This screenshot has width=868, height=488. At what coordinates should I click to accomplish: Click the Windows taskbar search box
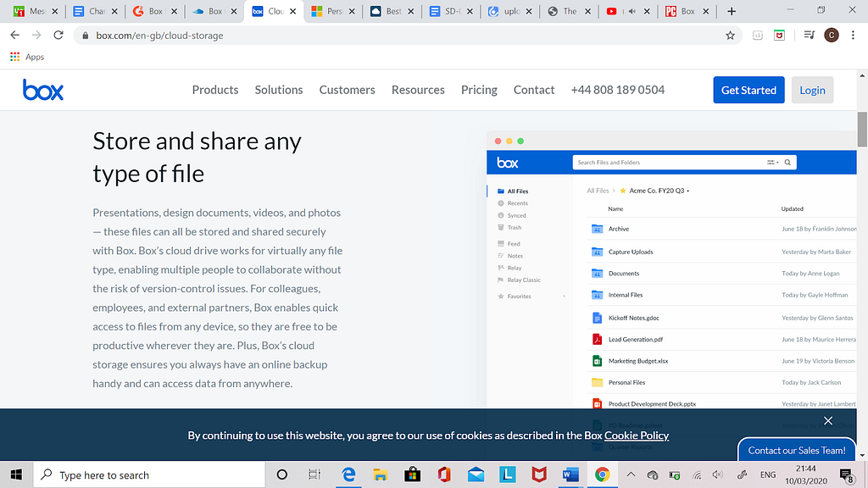point(149,474)
